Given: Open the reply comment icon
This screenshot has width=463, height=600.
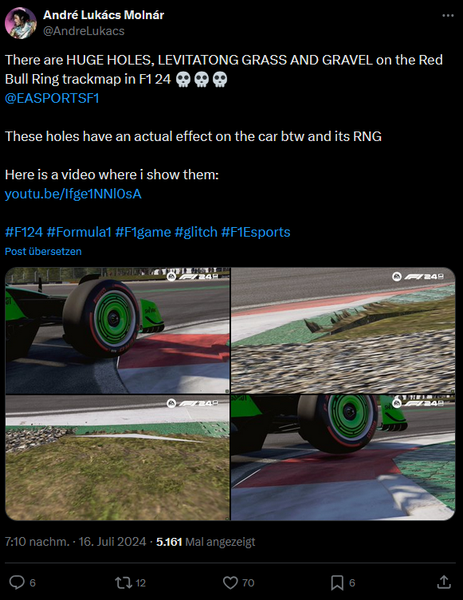Looking at the screenshot, I should click(x=17, y=582).
